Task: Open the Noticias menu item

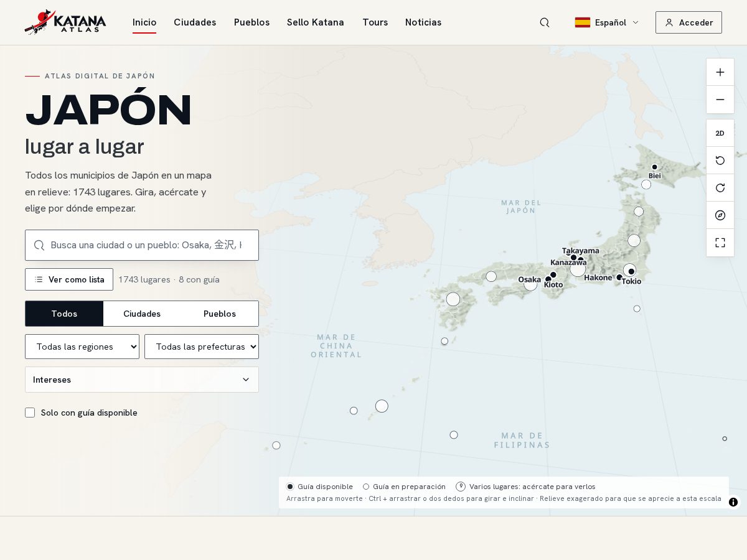Action: coord(423,22)
